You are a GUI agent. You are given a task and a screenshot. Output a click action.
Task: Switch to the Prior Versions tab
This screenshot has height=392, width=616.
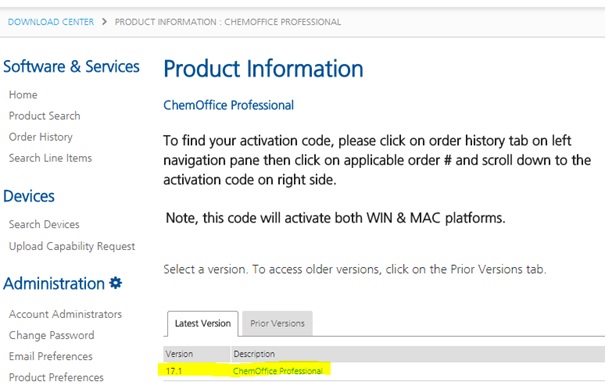[277, 324]
